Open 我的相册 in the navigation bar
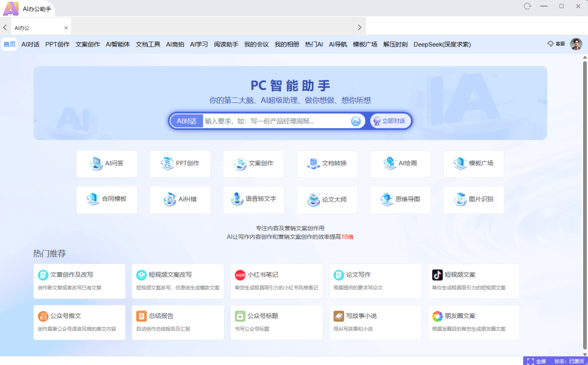This screenshot has height=365, width=588. (287, 44)
